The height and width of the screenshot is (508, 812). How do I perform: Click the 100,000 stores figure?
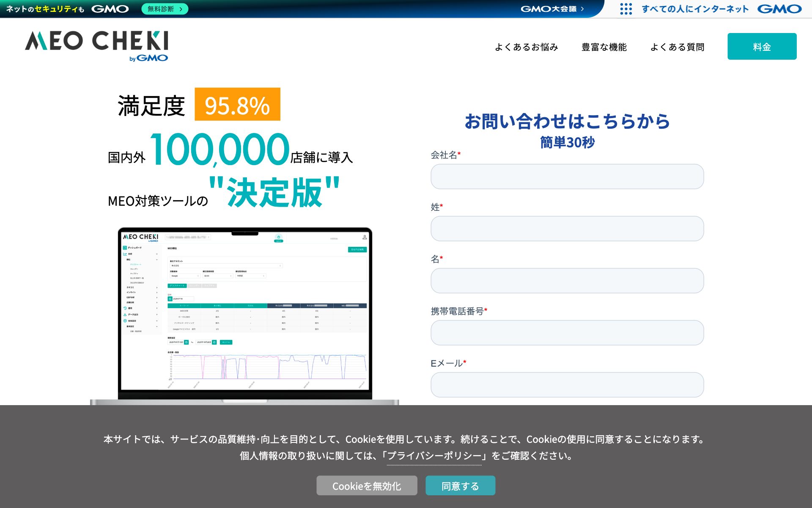[x=219, y=149]
